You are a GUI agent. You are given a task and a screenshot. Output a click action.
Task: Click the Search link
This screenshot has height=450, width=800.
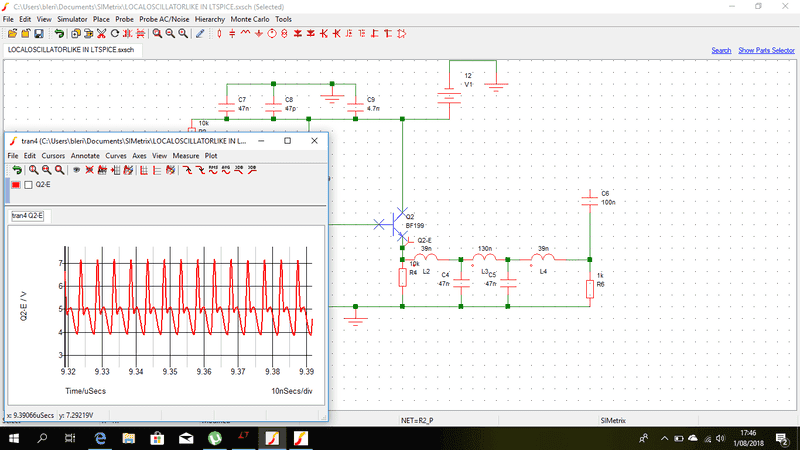pos(721,50)
